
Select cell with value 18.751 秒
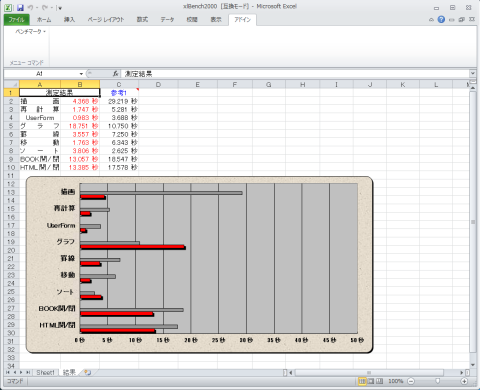pos(80,126)
